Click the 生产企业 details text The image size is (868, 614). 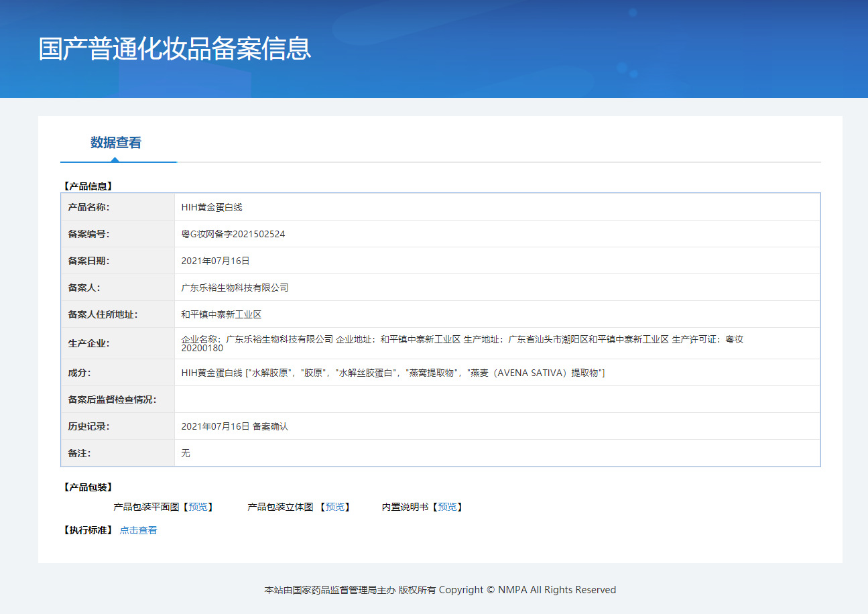pos(462,343)
